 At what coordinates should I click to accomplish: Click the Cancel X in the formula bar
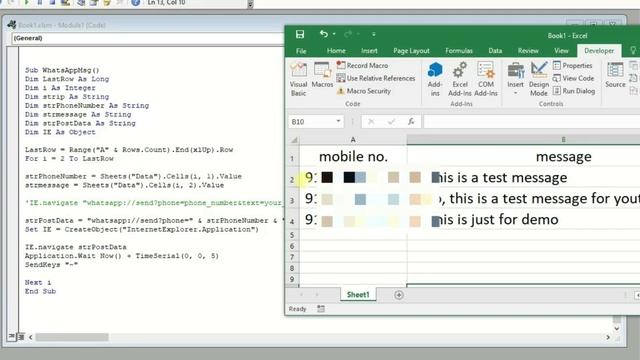pos(371,122)
